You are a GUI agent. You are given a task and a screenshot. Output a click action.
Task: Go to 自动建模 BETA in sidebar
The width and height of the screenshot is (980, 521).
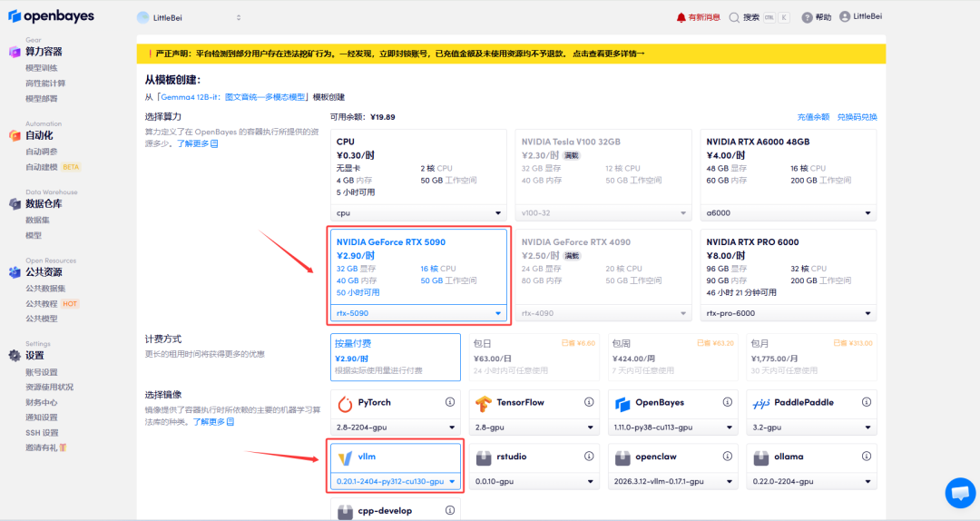[54, 167]
